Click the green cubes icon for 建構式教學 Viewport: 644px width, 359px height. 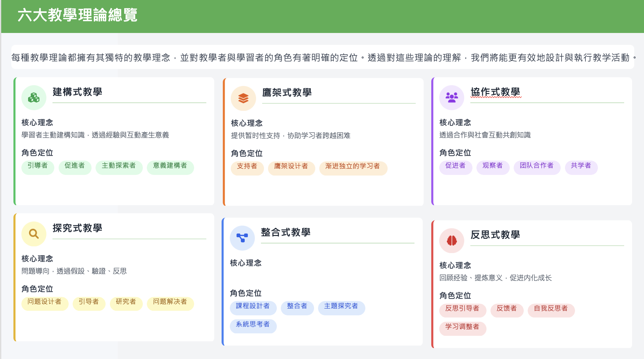(34, 98)
